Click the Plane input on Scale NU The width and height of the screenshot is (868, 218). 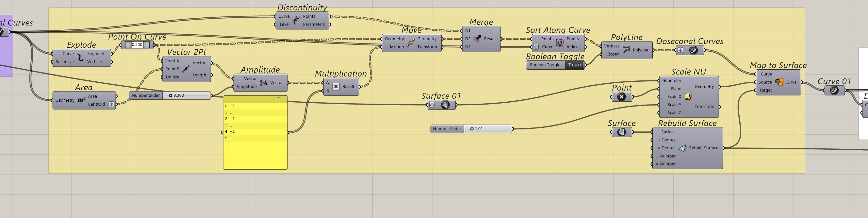coord(676,88)
